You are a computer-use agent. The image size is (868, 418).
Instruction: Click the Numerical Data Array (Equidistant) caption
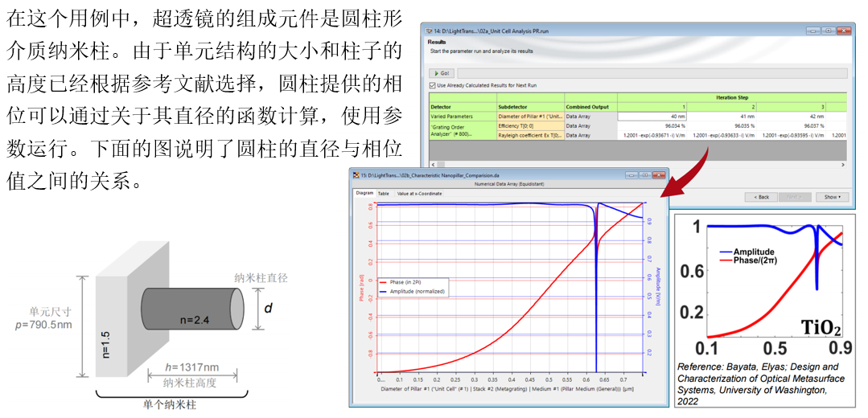click(x=508, y=182)
